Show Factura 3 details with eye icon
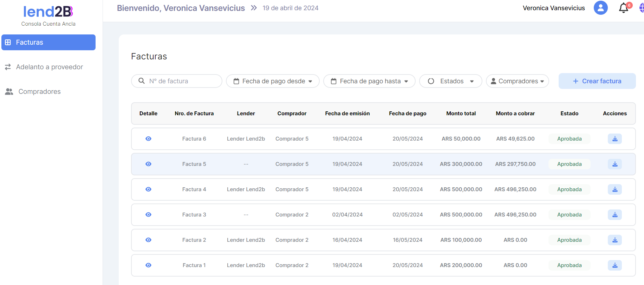 [148, 215]
